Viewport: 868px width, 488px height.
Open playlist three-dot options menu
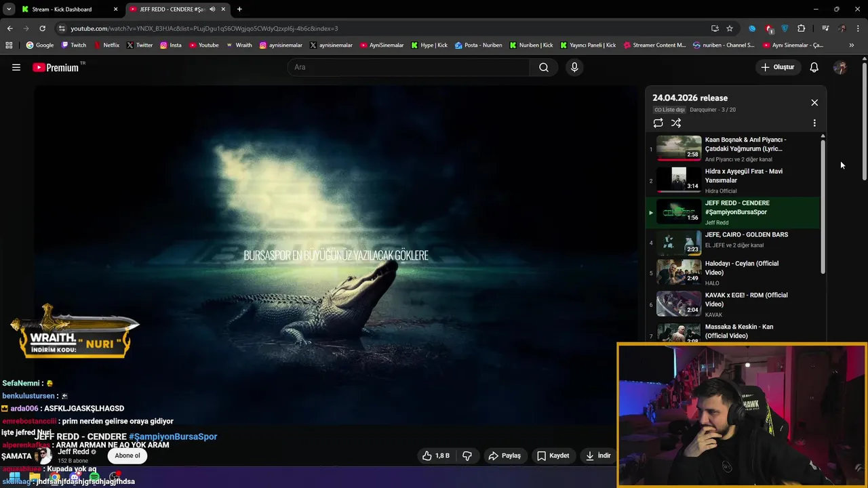point(814,123)
